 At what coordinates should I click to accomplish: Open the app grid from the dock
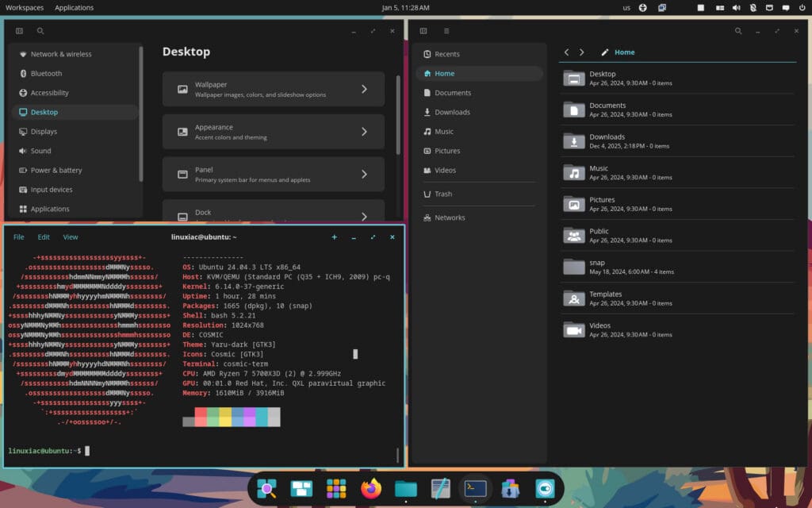click(x=336, y=490)
